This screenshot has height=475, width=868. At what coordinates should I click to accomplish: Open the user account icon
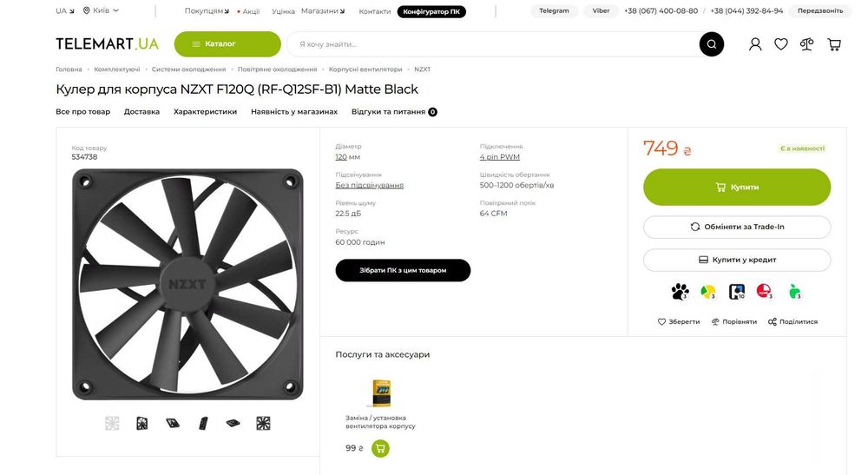(755, 44)
